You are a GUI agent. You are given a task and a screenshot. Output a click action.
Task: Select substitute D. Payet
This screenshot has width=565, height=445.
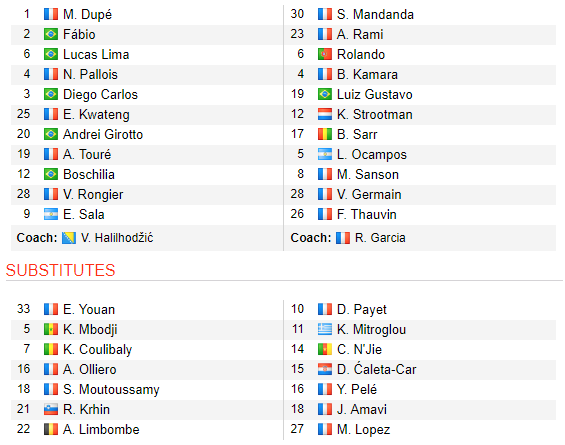click(x=361, y=310)
